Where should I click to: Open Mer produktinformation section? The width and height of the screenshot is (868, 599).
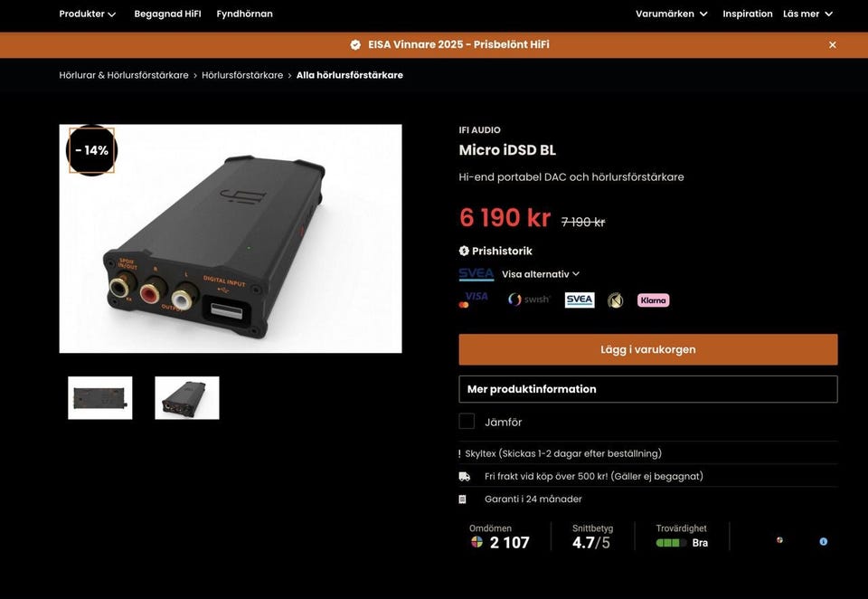coord(648,389)
